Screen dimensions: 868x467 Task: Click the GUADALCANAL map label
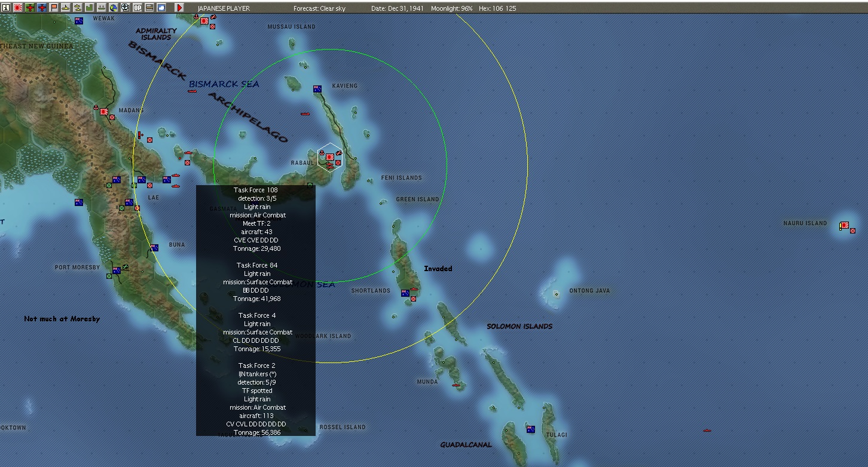click(x=466, y=444)
